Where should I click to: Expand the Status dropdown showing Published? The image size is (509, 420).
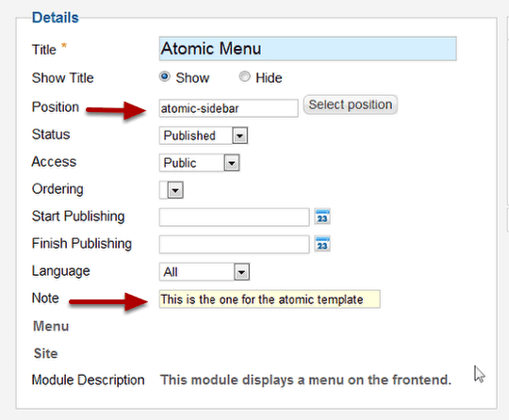[204, 136]
